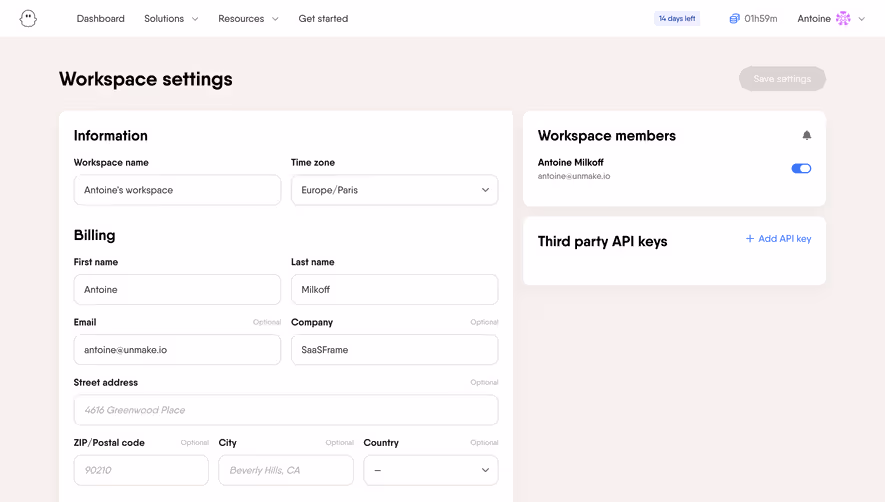Screen dimensions: 885x502
Task: Open the Dashboard menu item
Action: click(x=100, y=19)
